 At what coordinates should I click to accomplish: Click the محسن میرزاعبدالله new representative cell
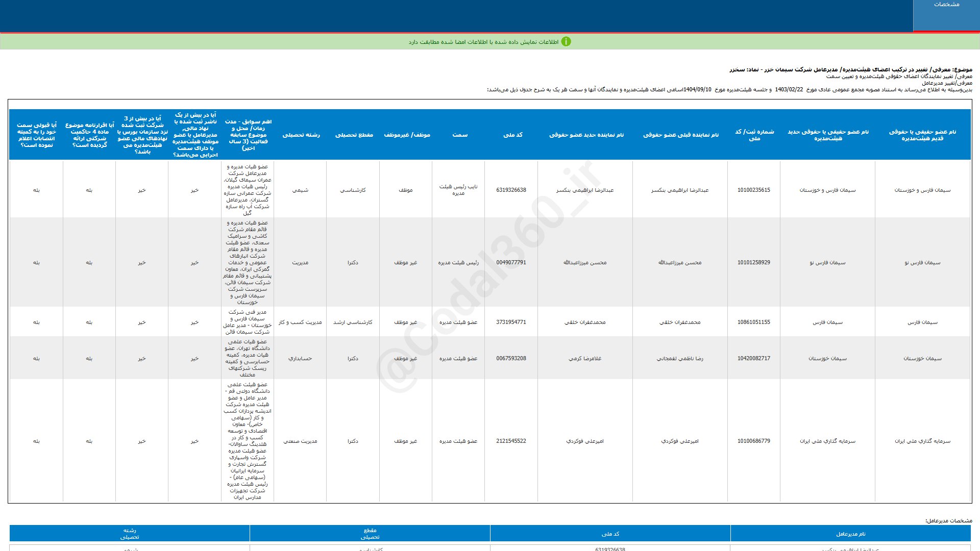585,262
